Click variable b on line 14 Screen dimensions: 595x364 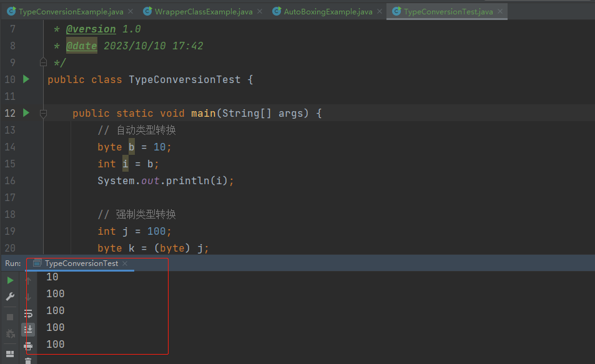tap(131, 147)
